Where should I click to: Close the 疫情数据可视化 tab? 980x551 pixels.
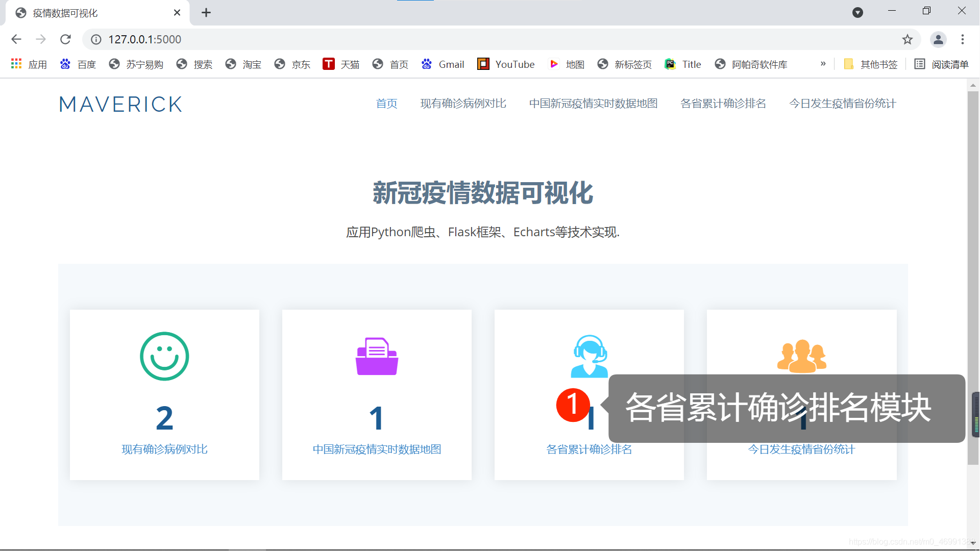pos(177,13)
